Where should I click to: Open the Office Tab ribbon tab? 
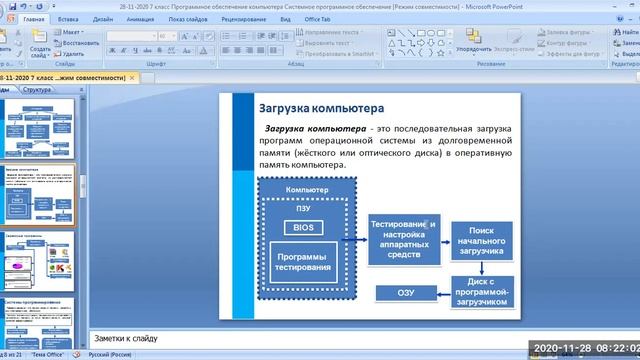317,19
